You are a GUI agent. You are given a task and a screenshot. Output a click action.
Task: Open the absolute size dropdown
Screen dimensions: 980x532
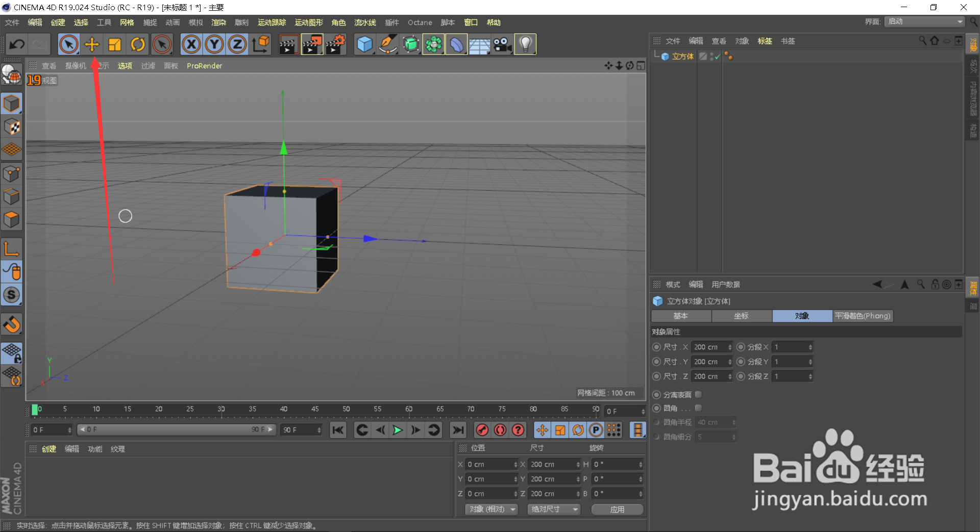pyautogui.click(x=554, y=509)
